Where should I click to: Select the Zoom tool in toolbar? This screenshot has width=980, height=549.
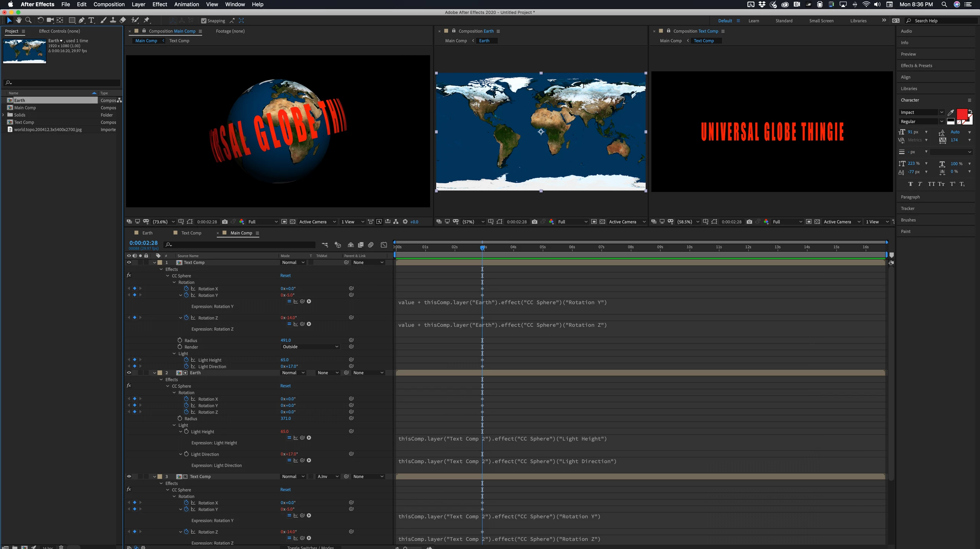coord(28,20)
